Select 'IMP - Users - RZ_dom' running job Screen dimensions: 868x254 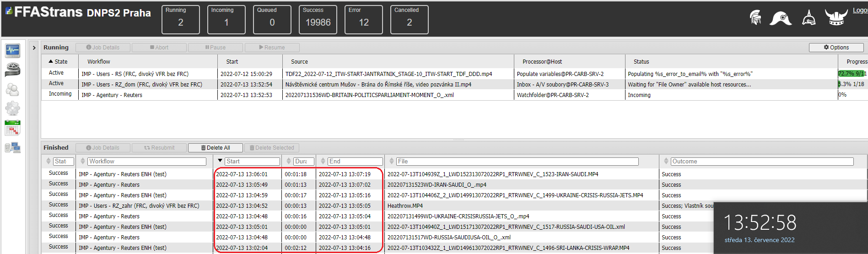[x=142, y=84]
